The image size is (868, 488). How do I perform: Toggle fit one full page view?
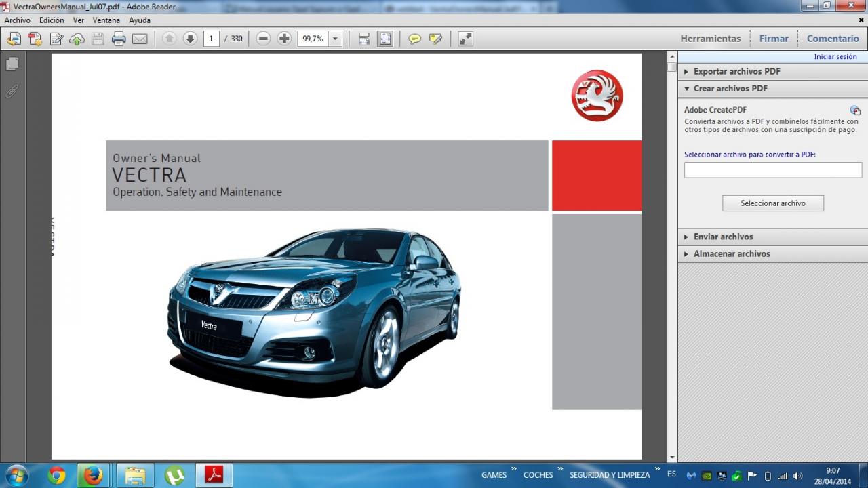point(385,39)
